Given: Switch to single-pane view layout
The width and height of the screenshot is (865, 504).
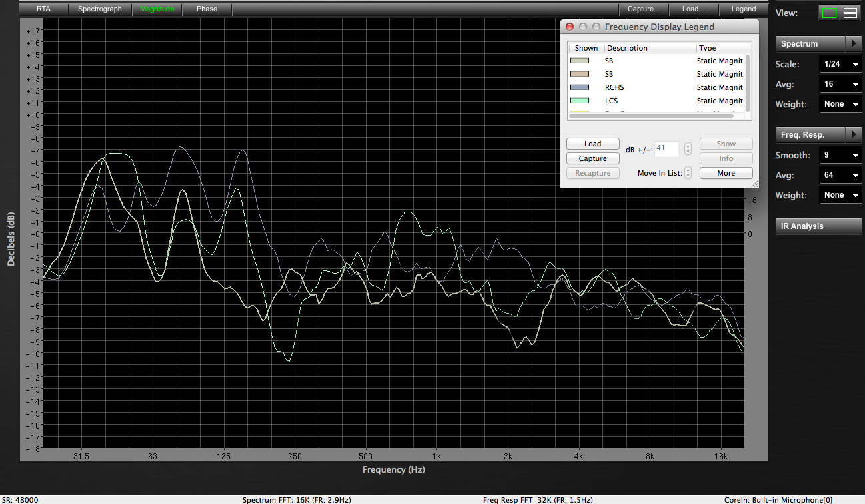Looking at the screenshot, I should coord(829,13).
